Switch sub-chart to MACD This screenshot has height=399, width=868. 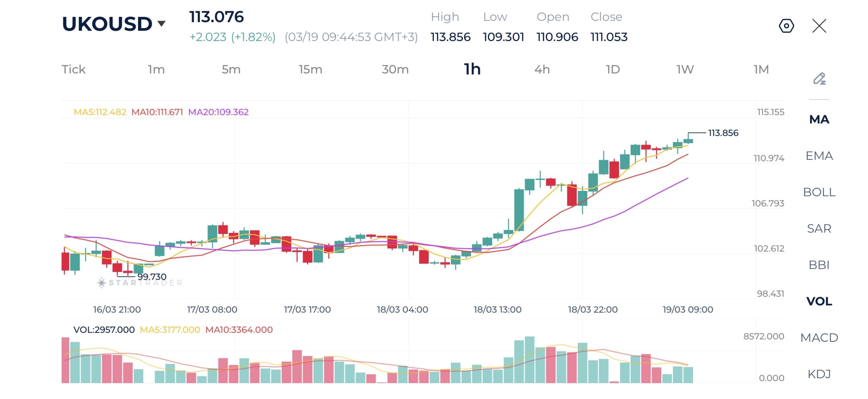coord(819,338)
